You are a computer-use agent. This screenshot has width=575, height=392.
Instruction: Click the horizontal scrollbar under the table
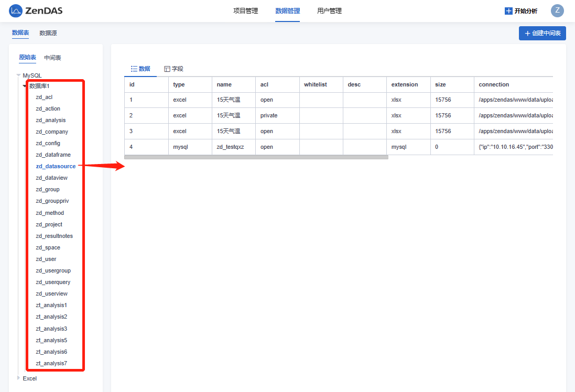256,157
